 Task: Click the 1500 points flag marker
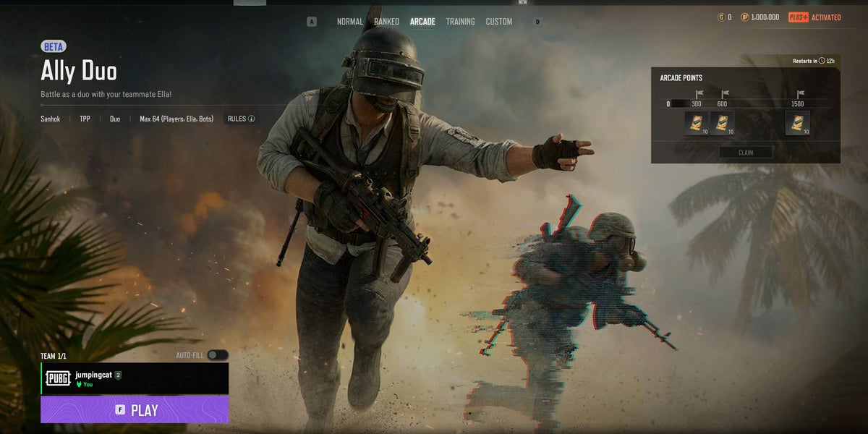(x=801, y=94)
